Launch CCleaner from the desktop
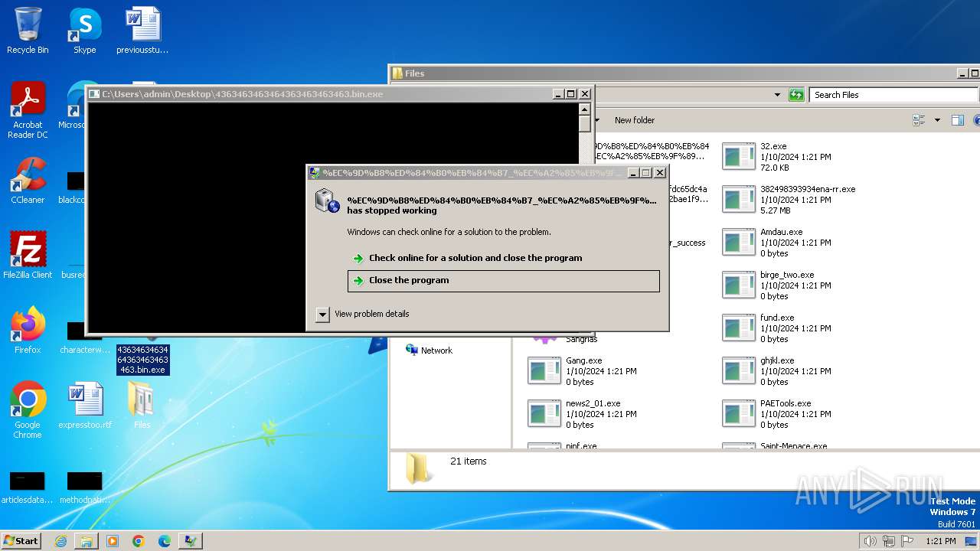The height and width of the screenshot is (551, 980). (28, 181)
